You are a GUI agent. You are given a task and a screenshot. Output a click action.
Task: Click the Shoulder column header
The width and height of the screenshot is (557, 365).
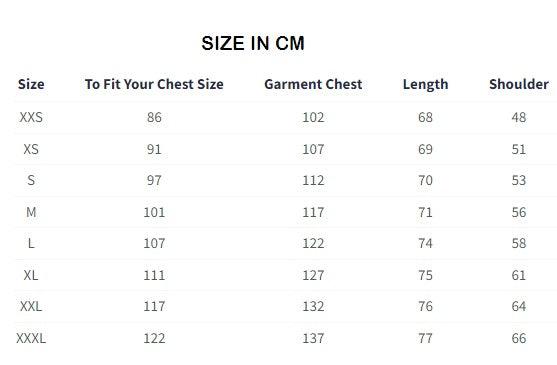coord(519,84)
